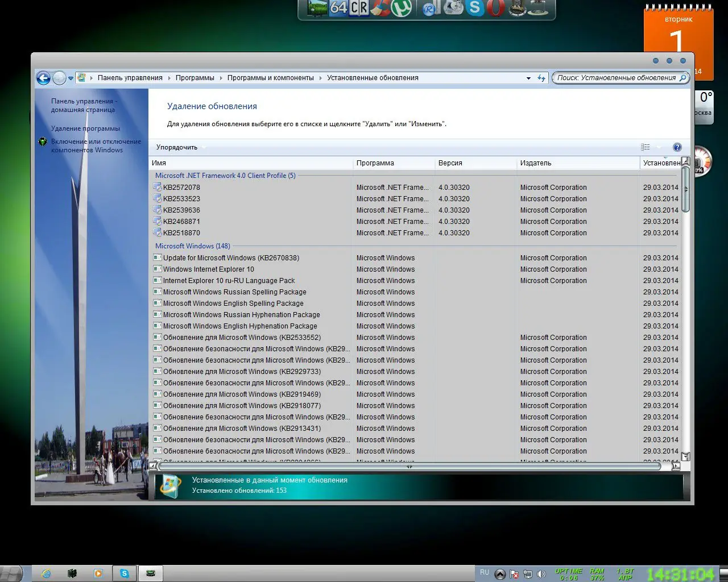The width and height of the screenshot is (728, 582).
Task: Open the network icon in the tray
Action: coord(528,574)
